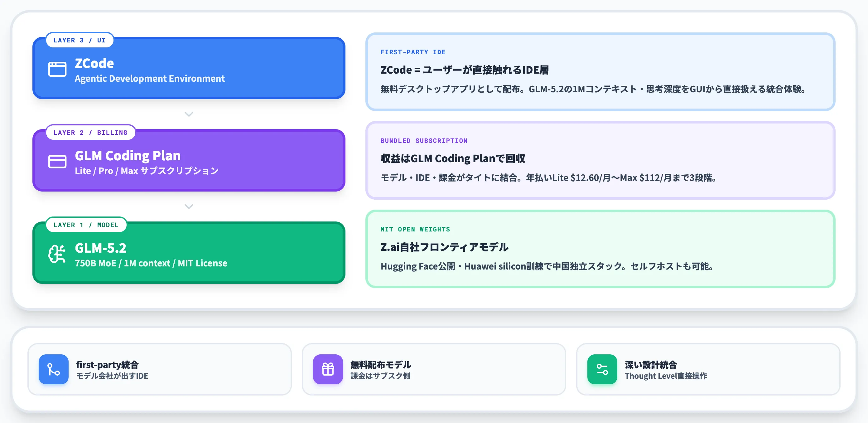Click the chevron below GLM Coding Plan layer

189,206
